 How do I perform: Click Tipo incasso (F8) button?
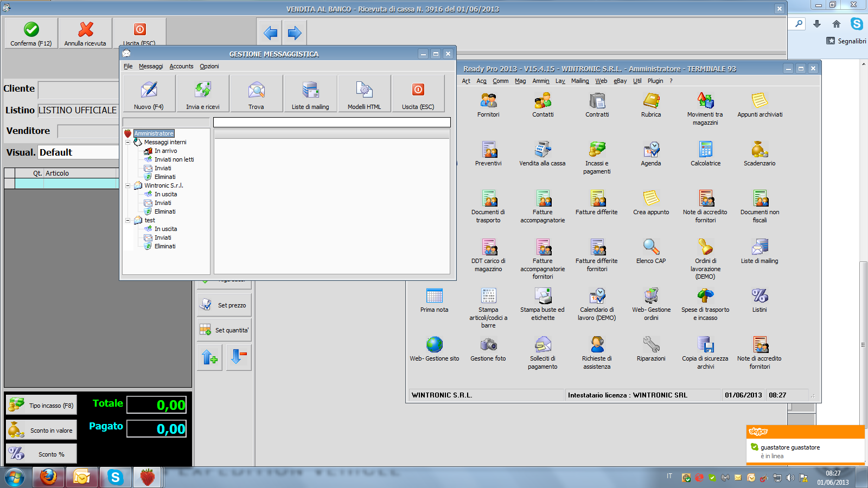point(41,405)
